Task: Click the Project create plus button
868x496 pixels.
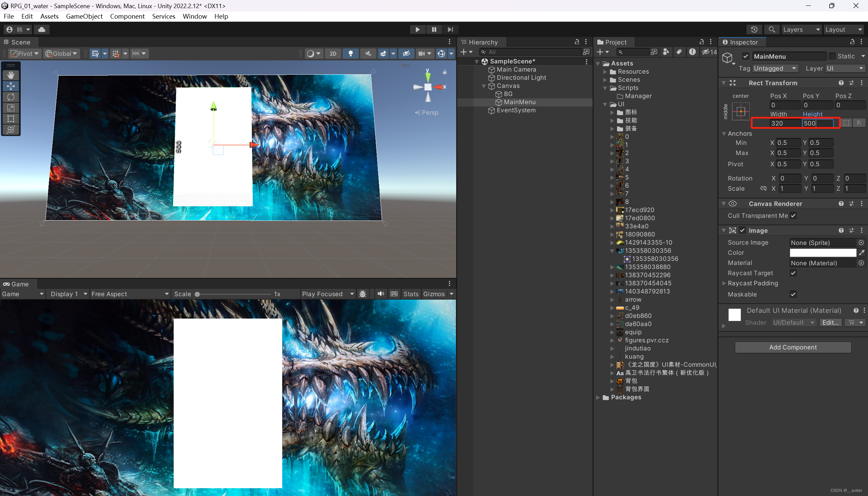Action: 603,52
